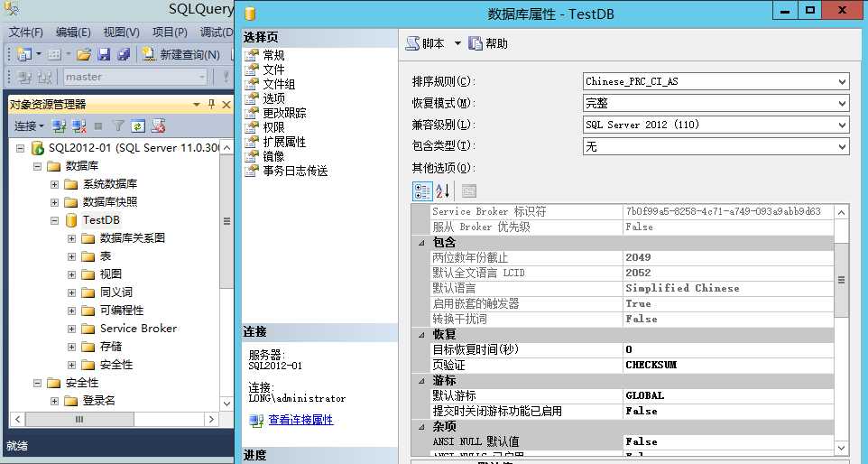
Task: Select the 页验证 CHECKSUM value field
Action: coord(728,365)
